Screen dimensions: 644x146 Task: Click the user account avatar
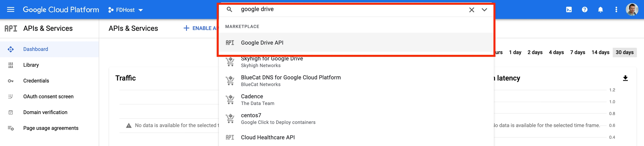point(632,10)
